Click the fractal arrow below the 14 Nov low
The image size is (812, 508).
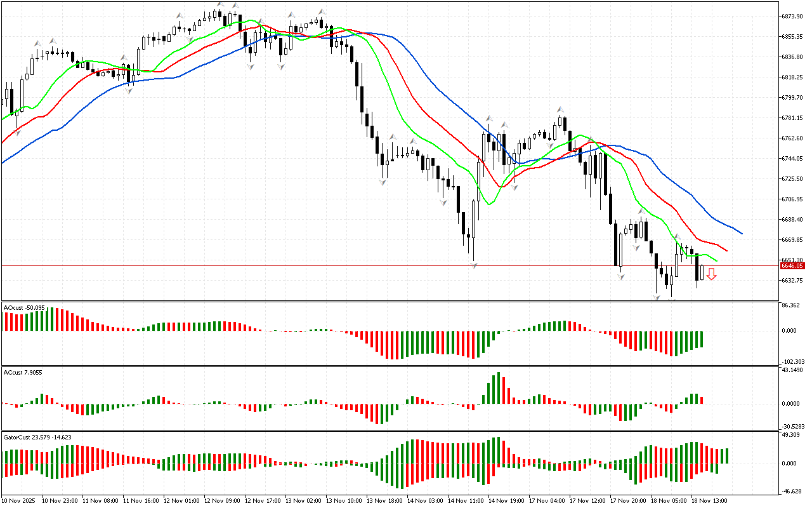tap(474, 265)
